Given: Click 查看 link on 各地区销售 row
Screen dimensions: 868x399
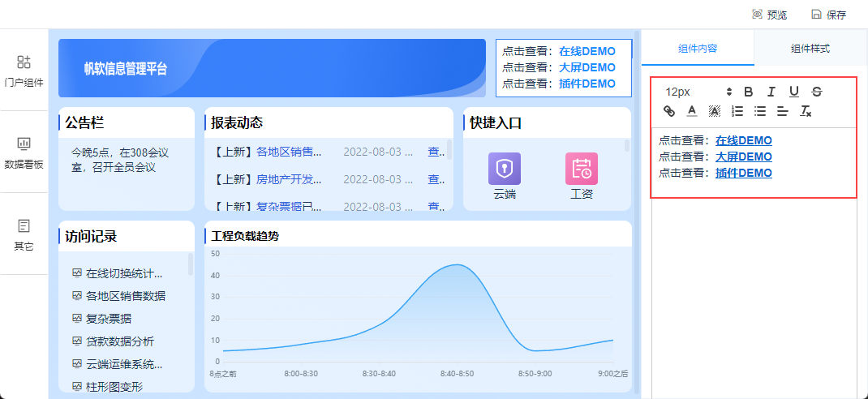Looking at the screenshot, I should [436, 152].
